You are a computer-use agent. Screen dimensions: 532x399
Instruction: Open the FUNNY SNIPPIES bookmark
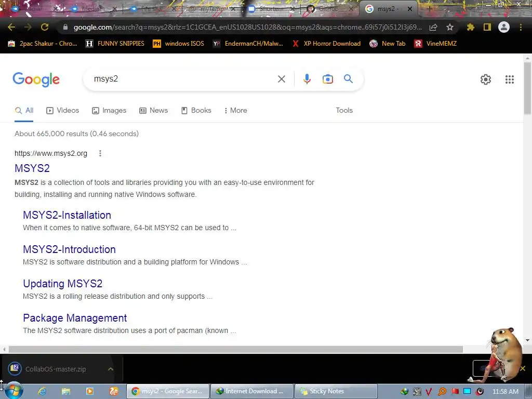115,44
